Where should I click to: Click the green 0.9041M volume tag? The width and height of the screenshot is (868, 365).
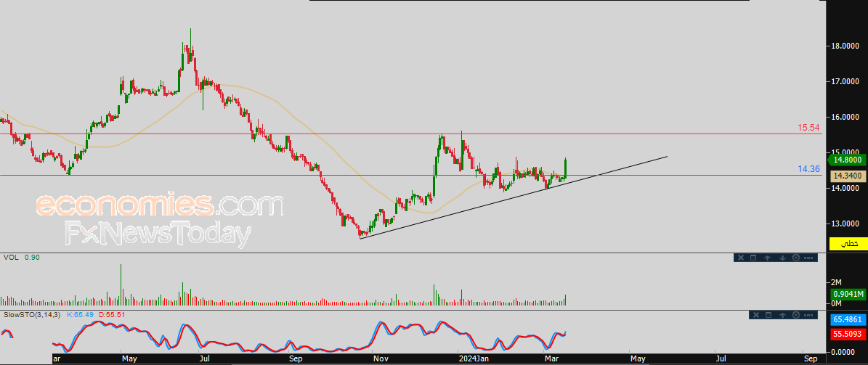(848, 294)
